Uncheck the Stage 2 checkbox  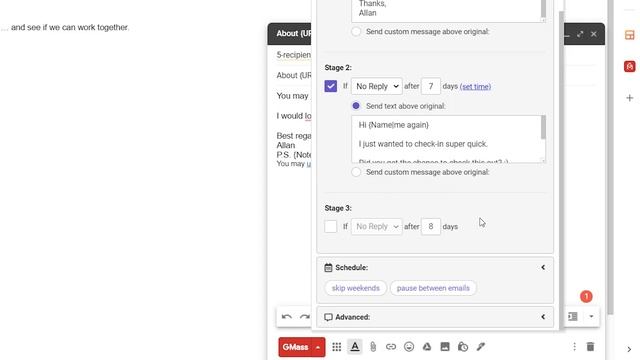(331, 86)
